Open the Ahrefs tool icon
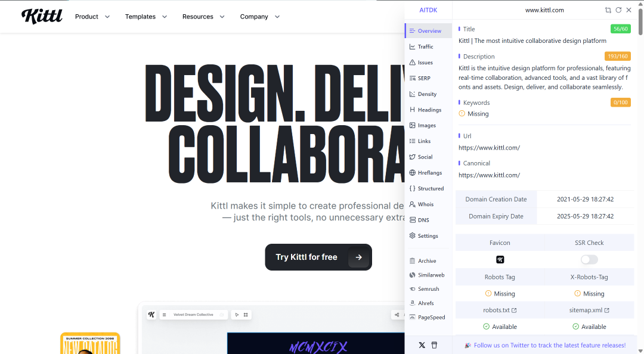The height and width of the screenshot is (354, 644). click(x=413, y=303)
